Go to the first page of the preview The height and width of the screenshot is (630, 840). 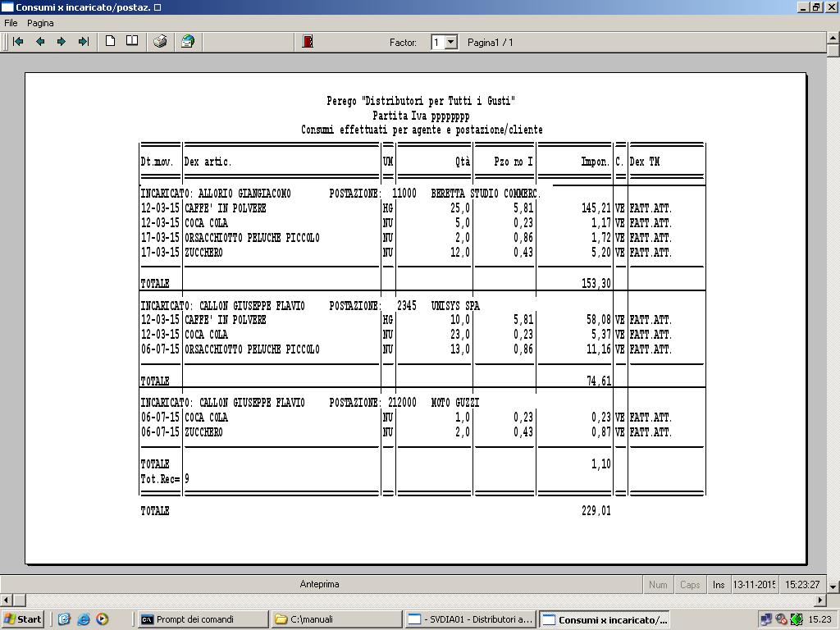click(x=18, y=41)
